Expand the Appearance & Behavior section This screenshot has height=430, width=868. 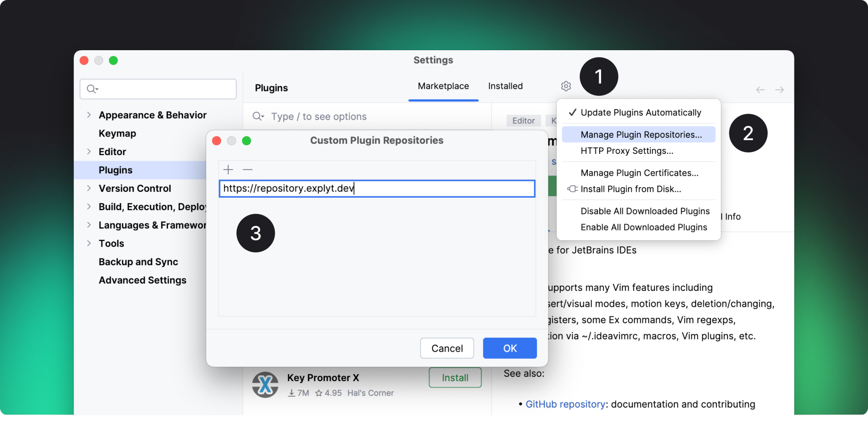click(x=89, y=115)
